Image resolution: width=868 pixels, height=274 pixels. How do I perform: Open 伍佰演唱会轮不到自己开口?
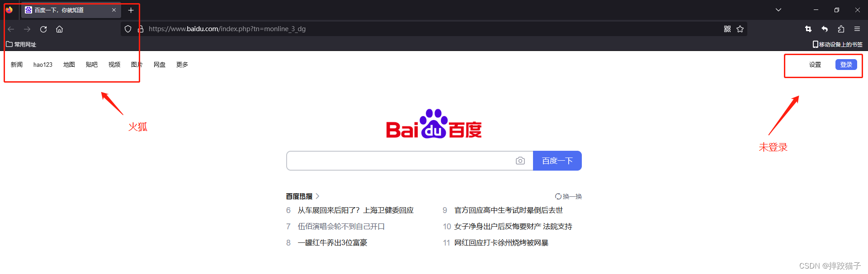tap(341, 227)
